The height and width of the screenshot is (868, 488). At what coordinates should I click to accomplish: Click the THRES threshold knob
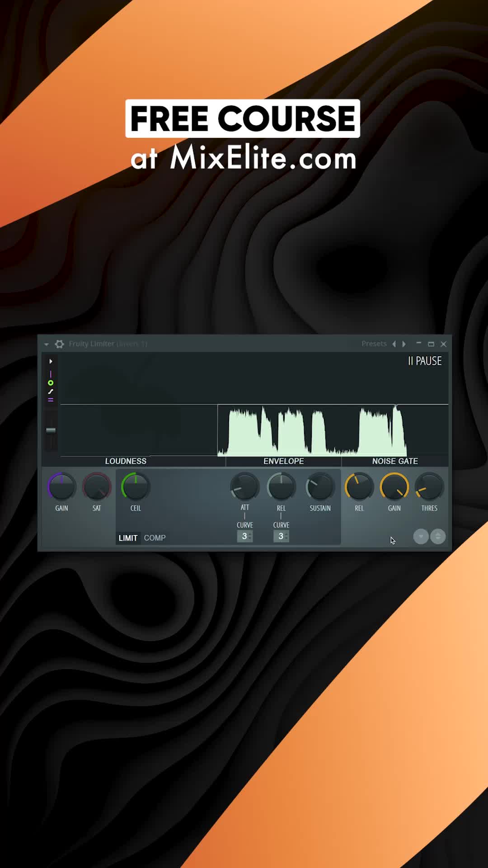click(x=429, y=487)
